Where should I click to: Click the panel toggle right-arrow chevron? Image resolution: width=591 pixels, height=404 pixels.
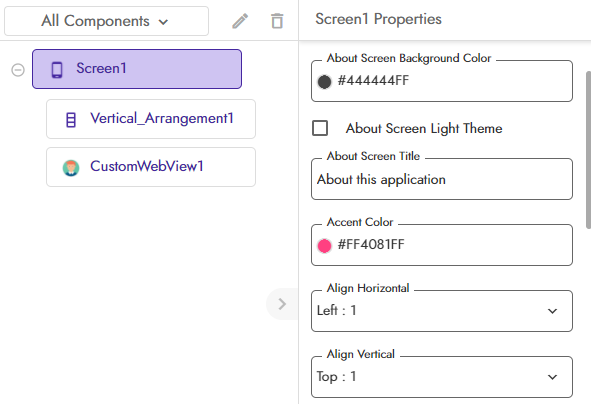point(282,304)
